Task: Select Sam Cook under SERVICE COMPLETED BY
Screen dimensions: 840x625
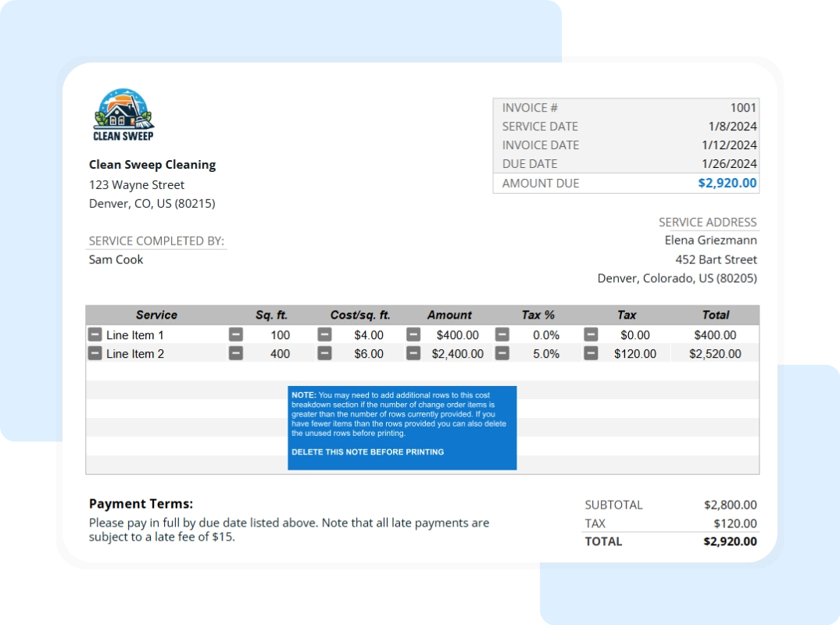Action: (x=116, y=259)
